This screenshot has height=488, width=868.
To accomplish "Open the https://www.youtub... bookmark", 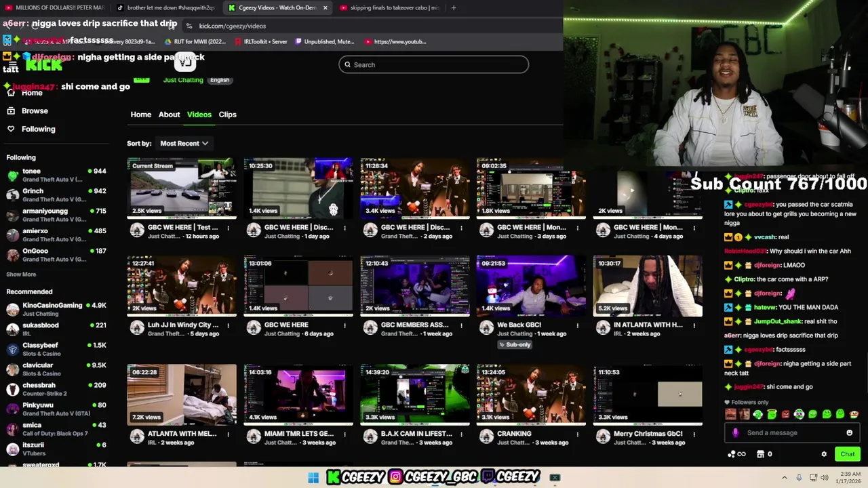I will [x=395, y=41].
